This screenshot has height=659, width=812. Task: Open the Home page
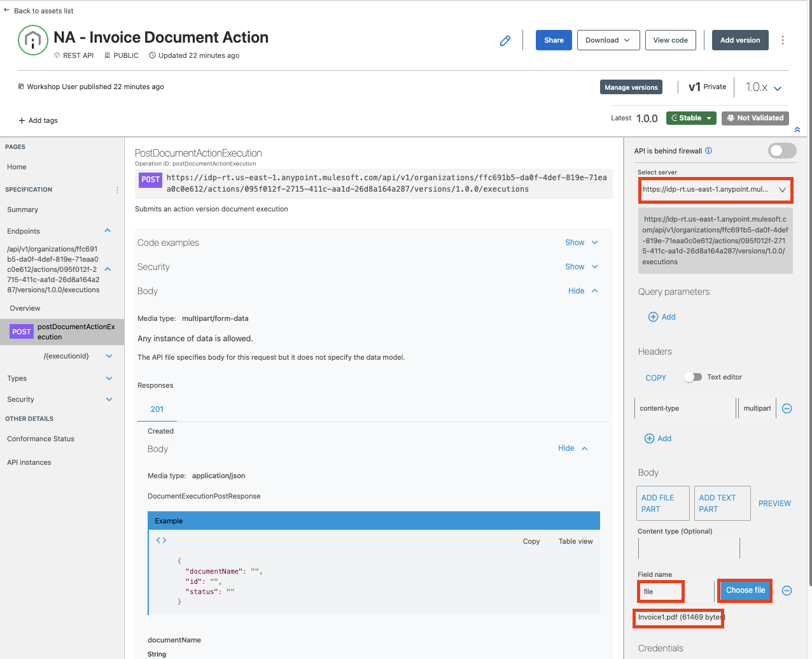coord(17,167)
